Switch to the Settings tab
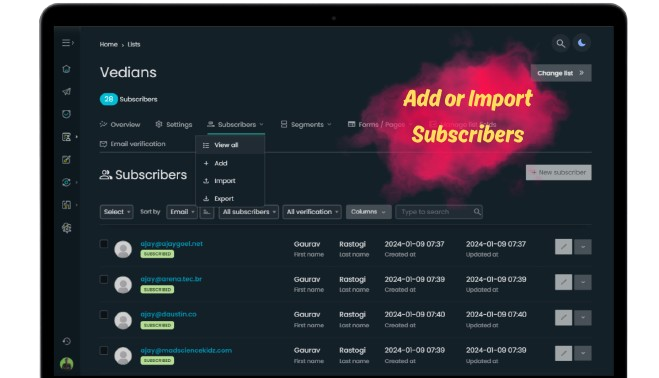The width and height of the screenshot is (659, 378). [x=174, y=124]
